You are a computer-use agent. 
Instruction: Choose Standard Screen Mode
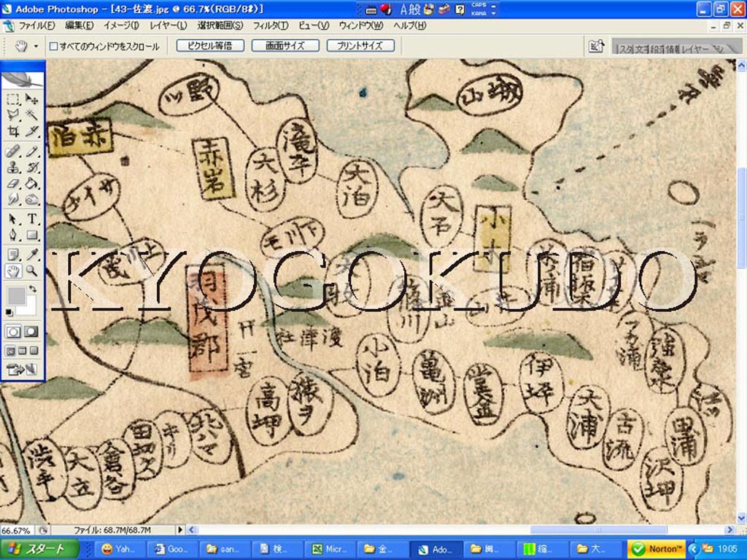point(10,351)
